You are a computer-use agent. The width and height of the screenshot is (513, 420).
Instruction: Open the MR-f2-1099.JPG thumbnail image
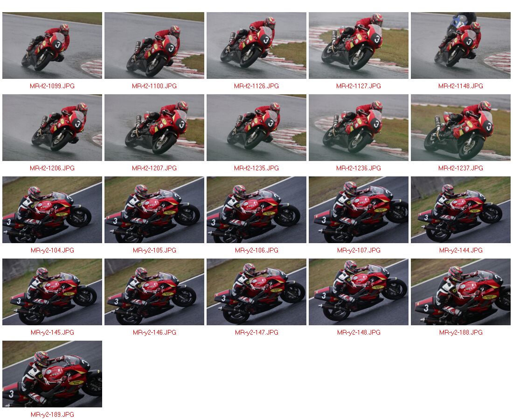pos(52,46)
